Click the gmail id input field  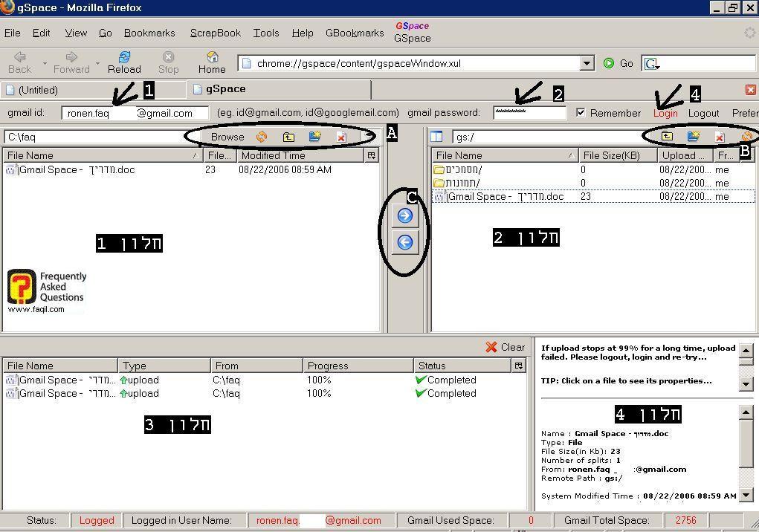click(135, 113)
